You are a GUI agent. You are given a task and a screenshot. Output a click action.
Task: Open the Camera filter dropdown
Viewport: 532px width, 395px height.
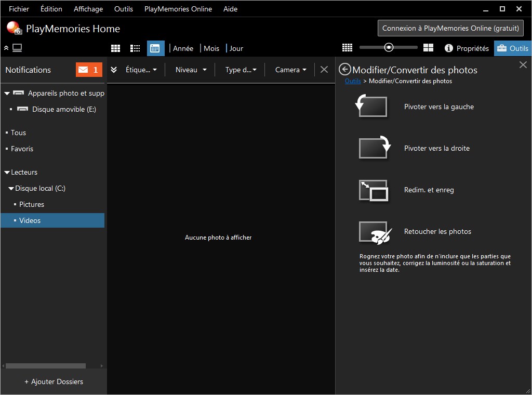pyautogui.click(x=291, y=70)
